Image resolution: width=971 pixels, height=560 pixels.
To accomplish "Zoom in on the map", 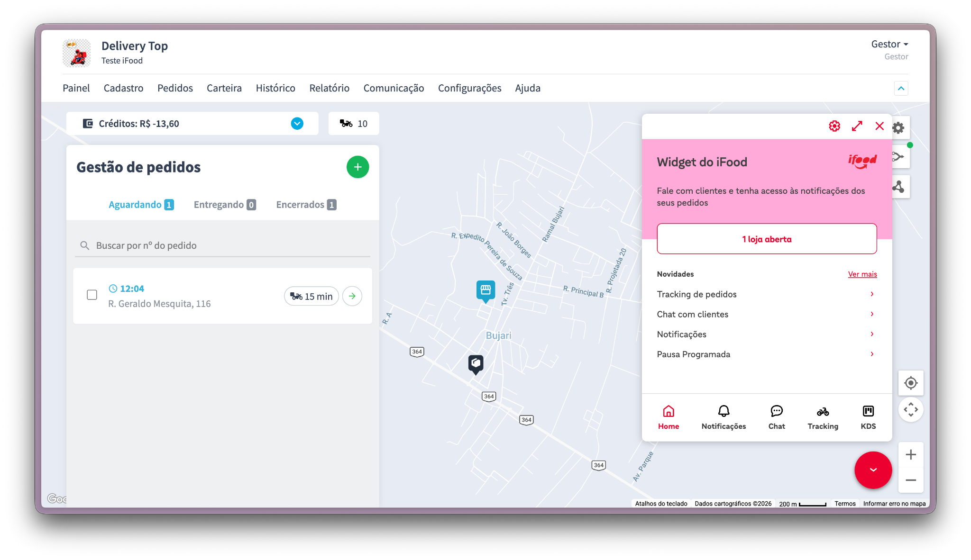I will click(910, 455).
